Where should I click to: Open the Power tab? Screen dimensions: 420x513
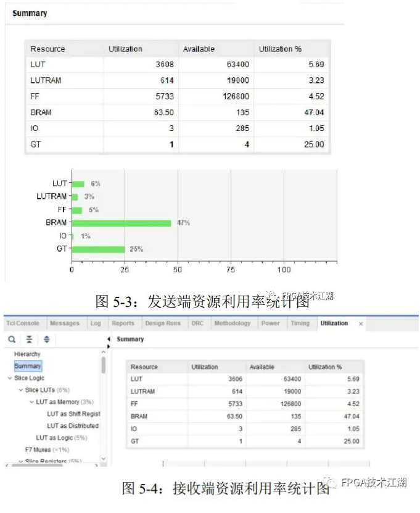click(270, 323)
